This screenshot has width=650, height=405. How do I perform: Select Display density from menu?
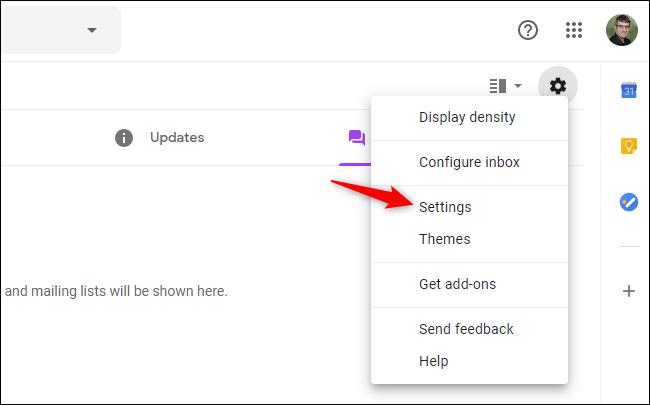[x=467, y=117]
